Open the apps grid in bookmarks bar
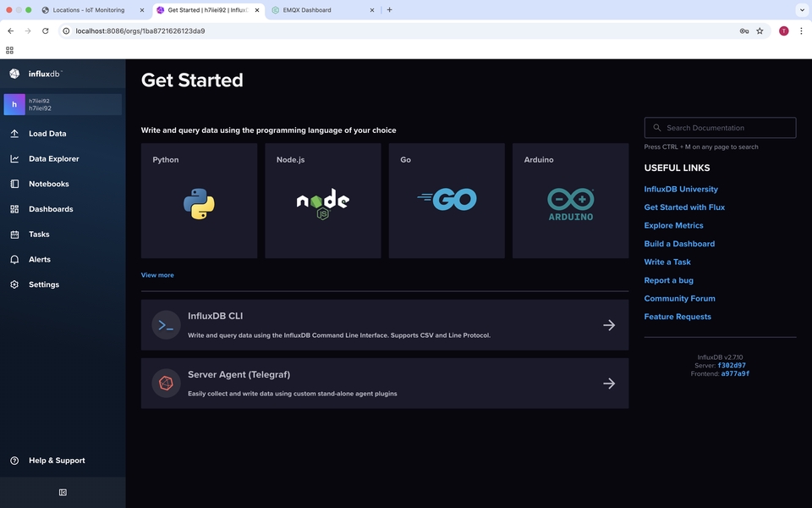 9,50
